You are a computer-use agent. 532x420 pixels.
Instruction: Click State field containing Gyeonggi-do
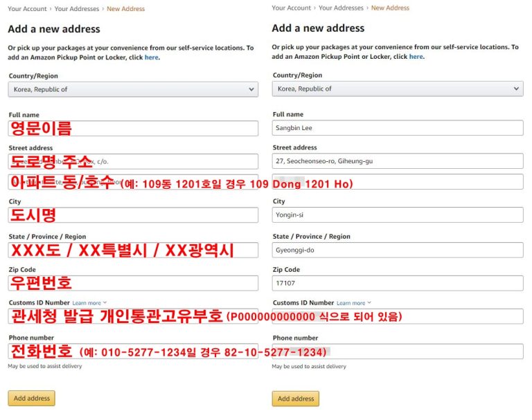tap(398, 250)
